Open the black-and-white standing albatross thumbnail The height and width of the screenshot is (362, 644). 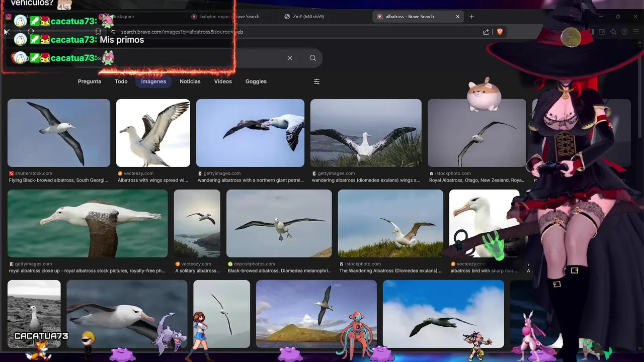34,314
